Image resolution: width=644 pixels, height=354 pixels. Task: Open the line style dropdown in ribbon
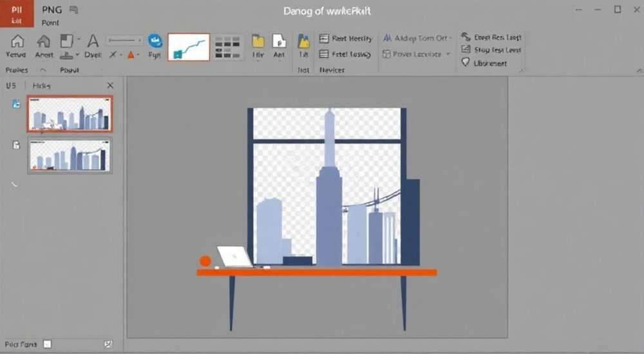pyautogui.click(x=125, y=41)
